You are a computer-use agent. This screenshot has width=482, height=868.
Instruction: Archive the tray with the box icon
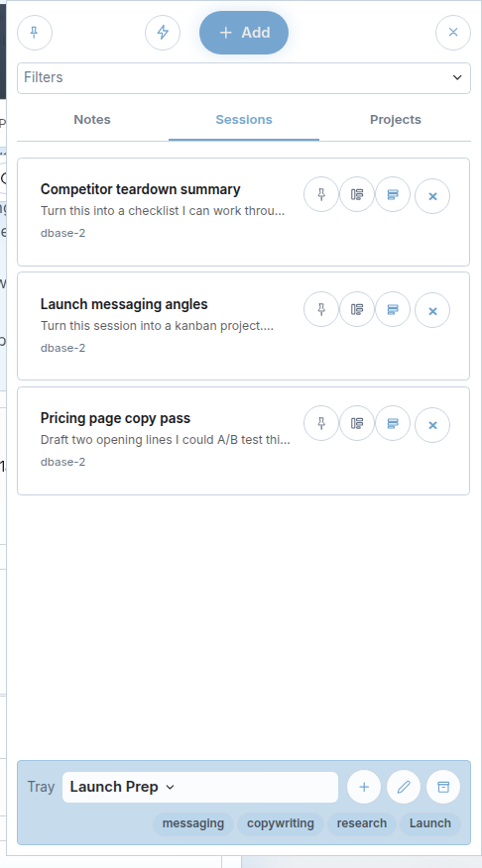click(443, 787)
